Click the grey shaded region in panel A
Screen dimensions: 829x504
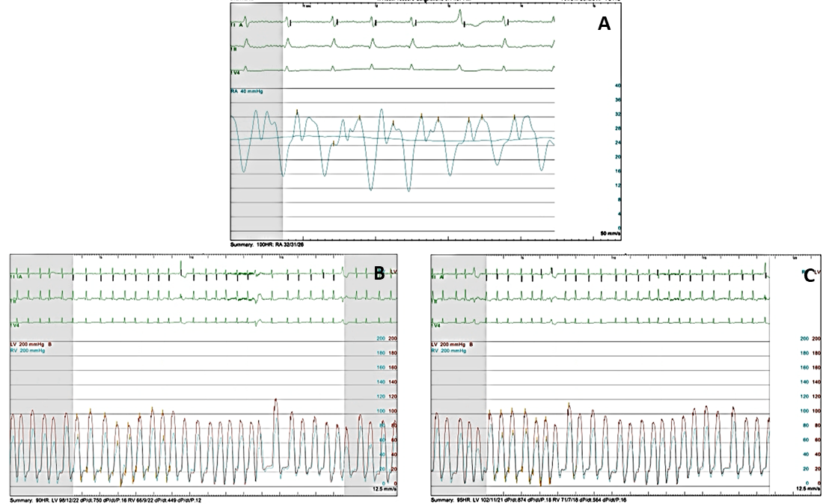257,120
